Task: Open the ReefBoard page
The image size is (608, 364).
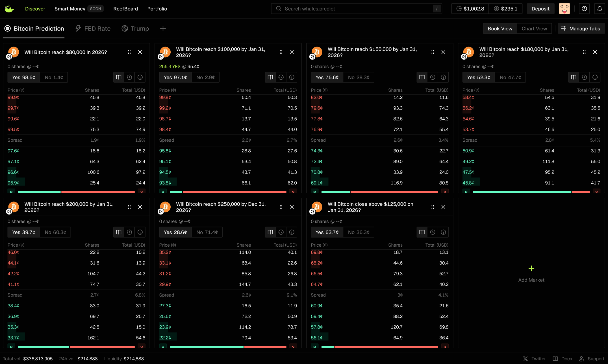Action: pyautogui.click(x=125, y=9)
